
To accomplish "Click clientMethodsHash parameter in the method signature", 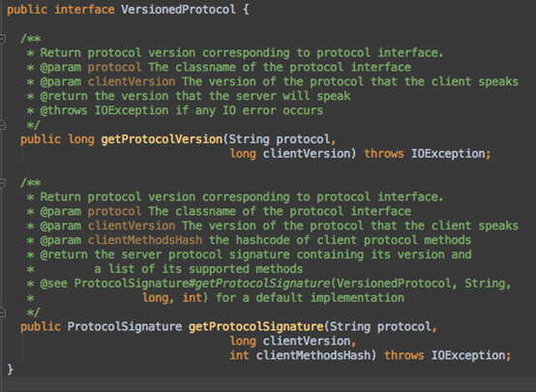I will [313, 355].
